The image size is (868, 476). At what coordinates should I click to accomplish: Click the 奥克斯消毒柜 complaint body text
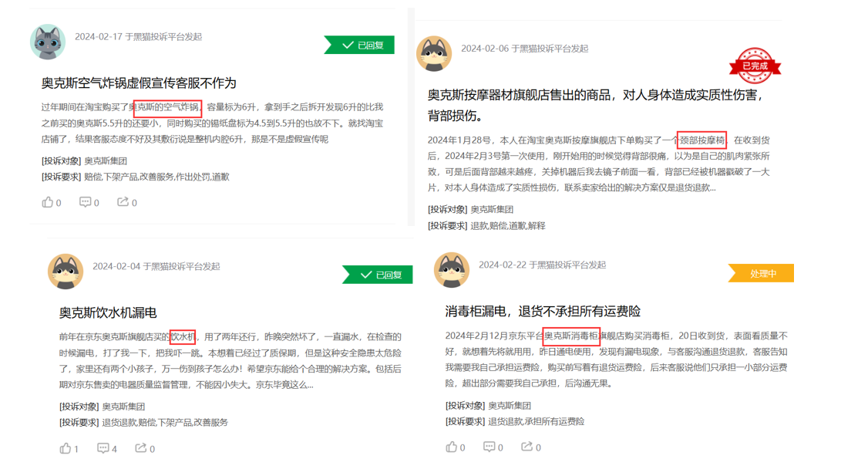(x=617, y=359)
